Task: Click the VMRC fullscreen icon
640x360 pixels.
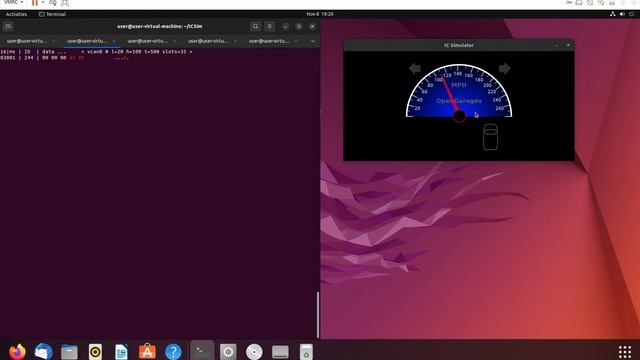Action: pos(65,3)
